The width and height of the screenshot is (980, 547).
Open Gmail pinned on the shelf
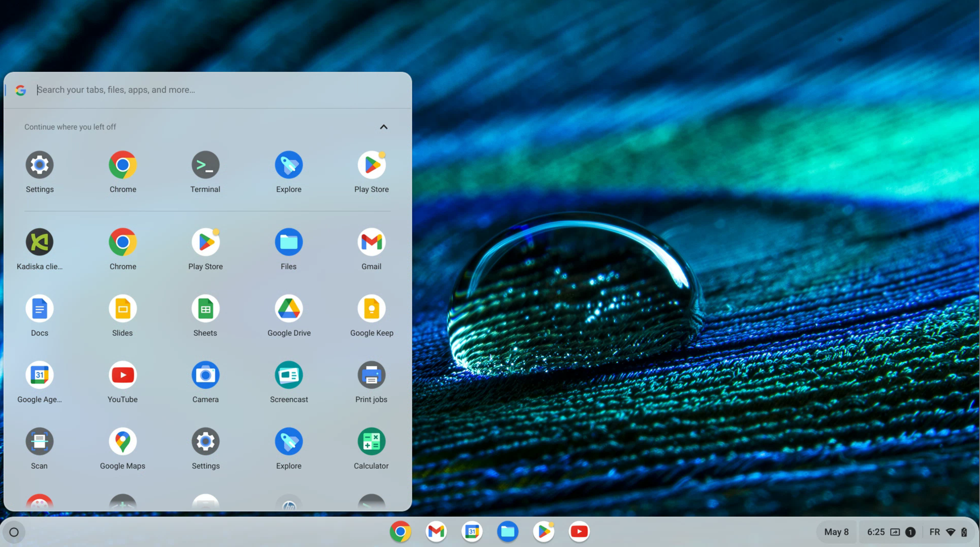coord(436,532)
